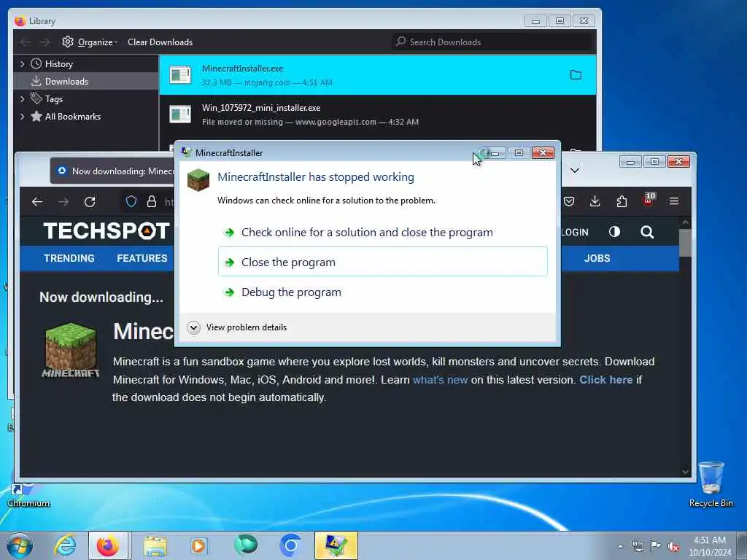Click the page scrollbar down arrow
747x560 pixels.
coord(685,472)
